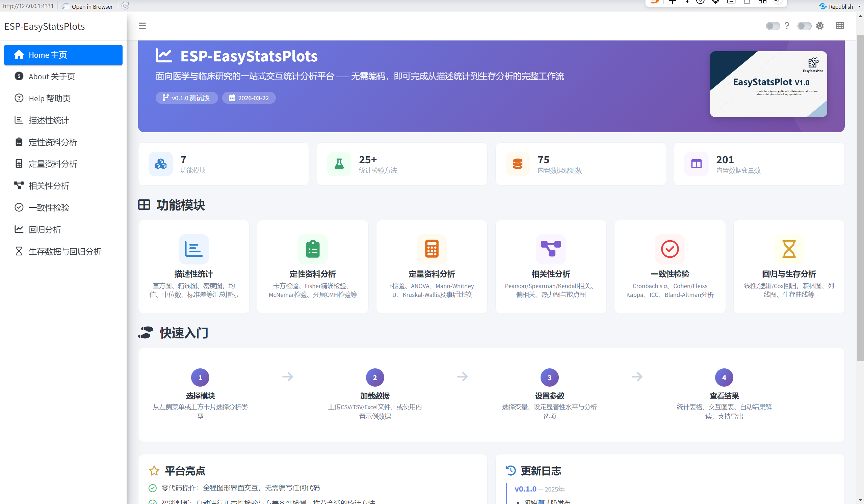
Task: Open the 定量资料分析 module in the sidebar
Action: 53,164
